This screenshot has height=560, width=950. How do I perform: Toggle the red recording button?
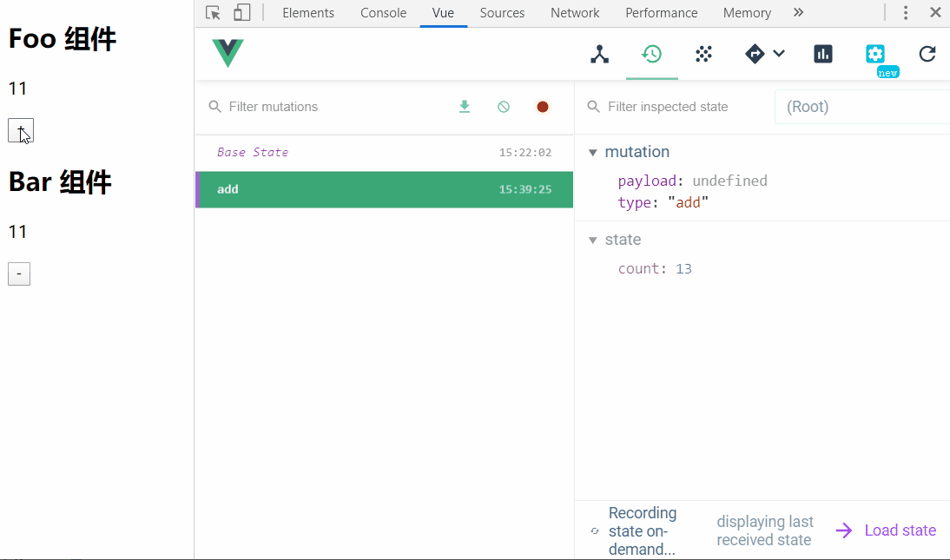coord(543,107)
